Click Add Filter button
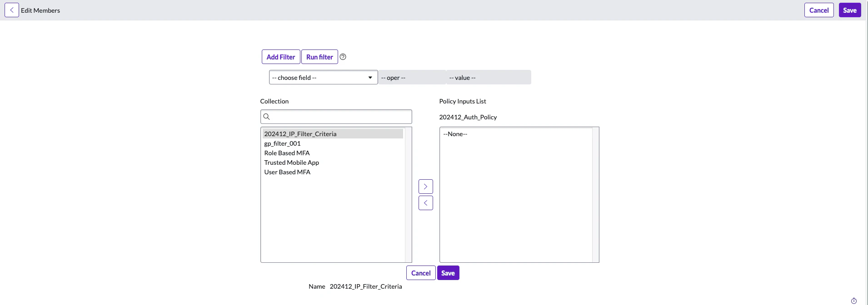 (x=281, y=57)
